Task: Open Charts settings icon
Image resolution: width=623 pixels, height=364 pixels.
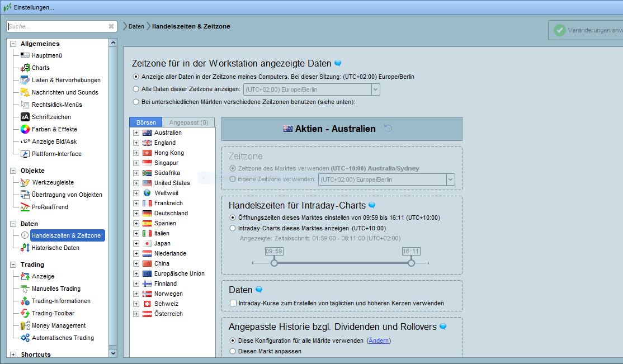Action: (x=25, y=68)
